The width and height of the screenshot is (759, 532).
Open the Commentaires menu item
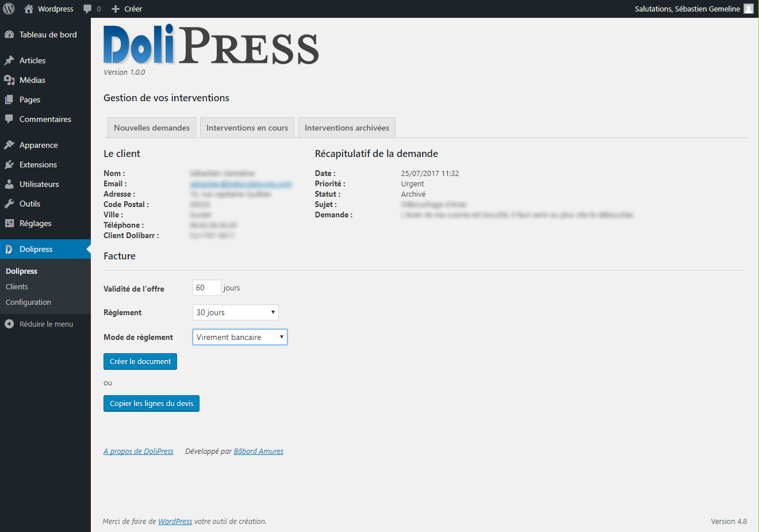click(45, 119)
